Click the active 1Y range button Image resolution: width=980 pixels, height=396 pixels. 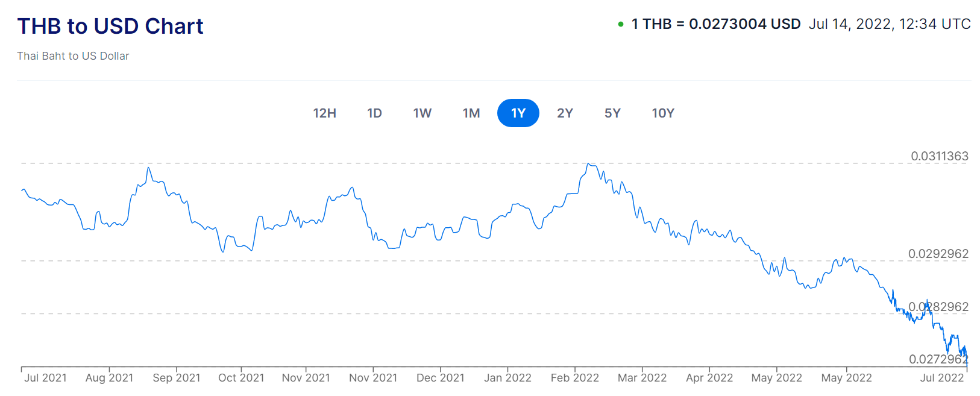518,113
